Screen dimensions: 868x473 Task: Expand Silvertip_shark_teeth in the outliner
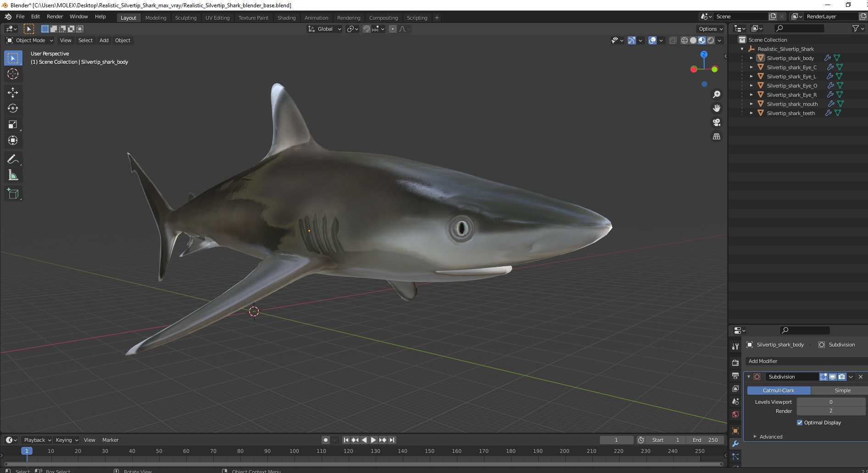pyautogui.click(x=751, y=113)
